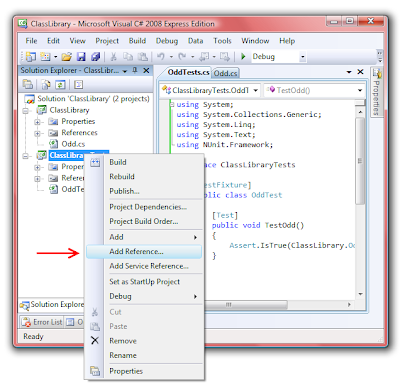Open New Project icon's dropdown arrow

[55, 57]
